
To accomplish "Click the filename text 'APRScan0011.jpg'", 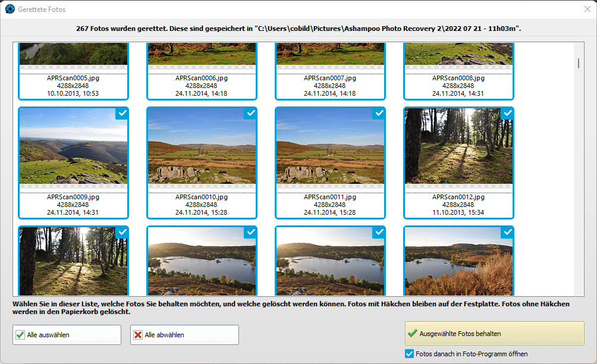I will (x=330, y=197).
